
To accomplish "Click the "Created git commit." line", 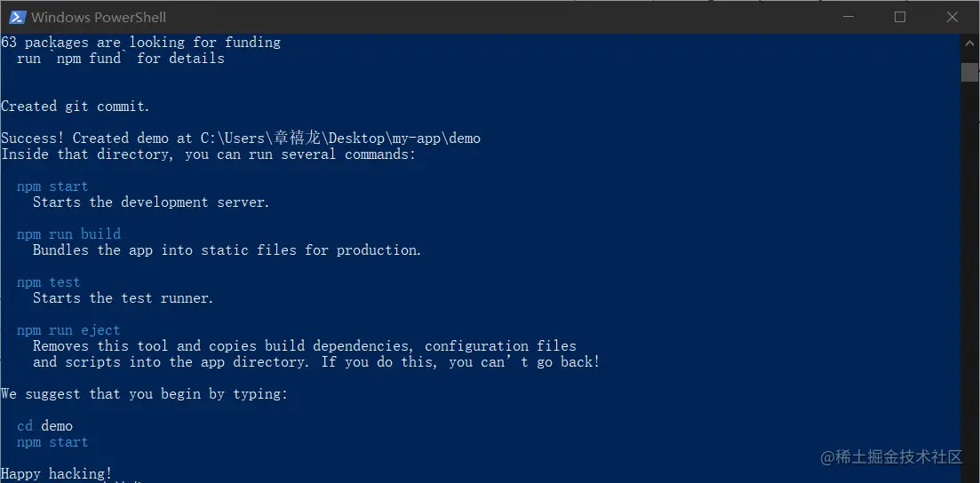I will point(76,107).
